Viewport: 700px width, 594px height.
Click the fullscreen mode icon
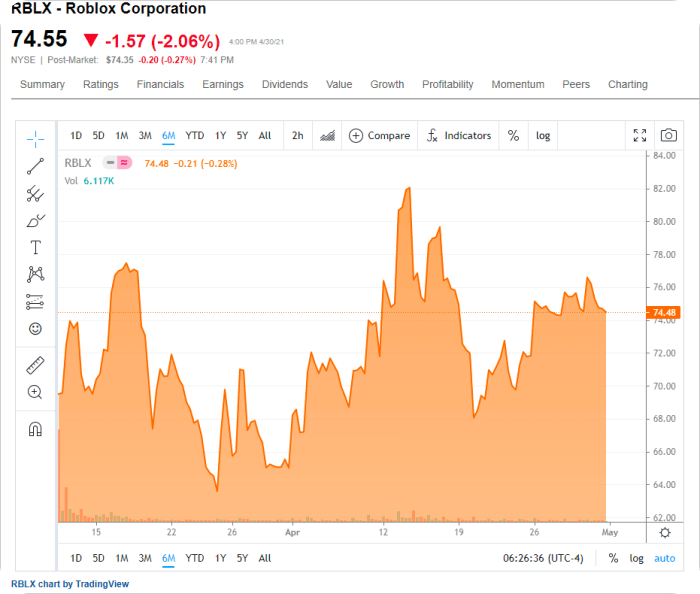[640, 135]
